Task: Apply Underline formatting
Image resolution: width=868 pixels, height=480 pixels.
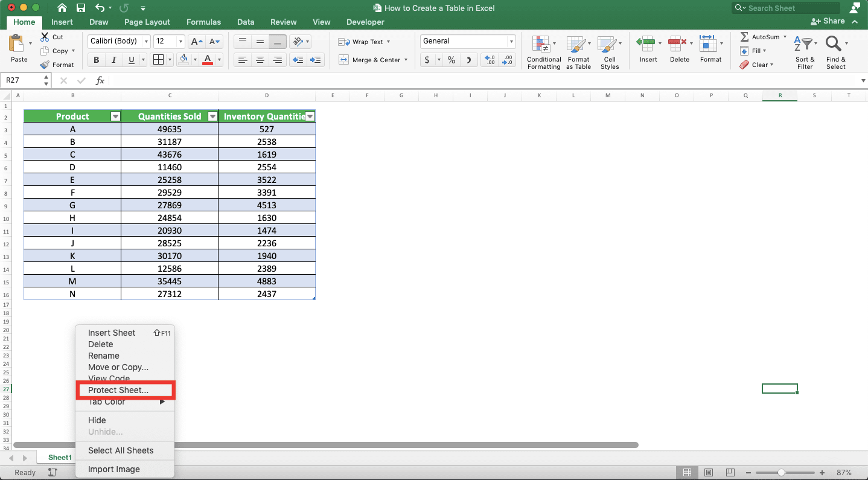Action: [x=131, y=60]
